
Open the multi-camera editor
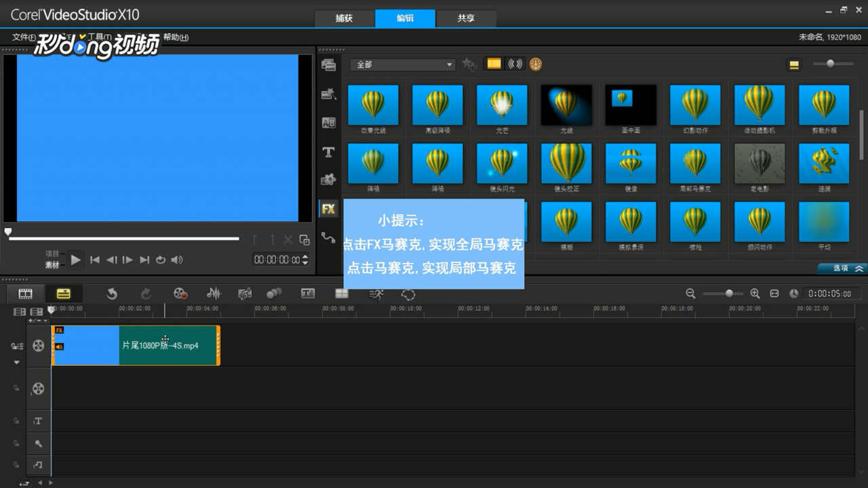click(x=342, y=293)
